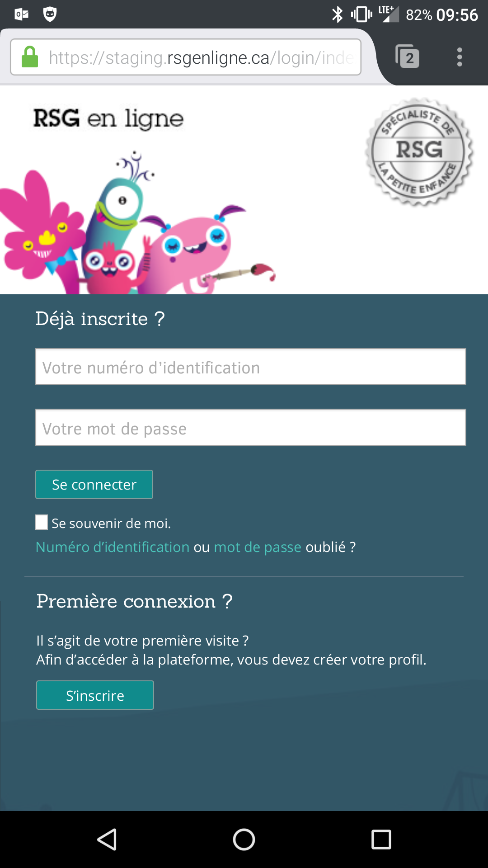Screen dimensions: 488x868
Task: Tap the green padlock security icon
Action: [x=30, y=57]
